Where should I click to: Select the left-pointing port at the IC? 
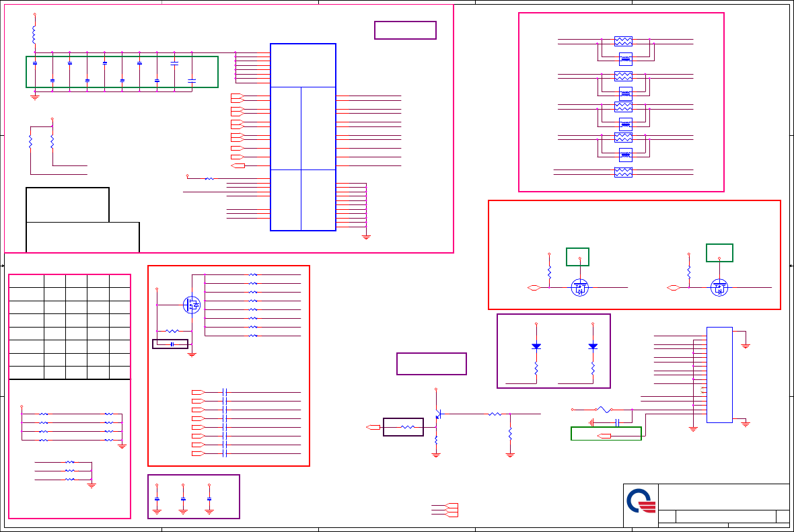click(238, 165)
